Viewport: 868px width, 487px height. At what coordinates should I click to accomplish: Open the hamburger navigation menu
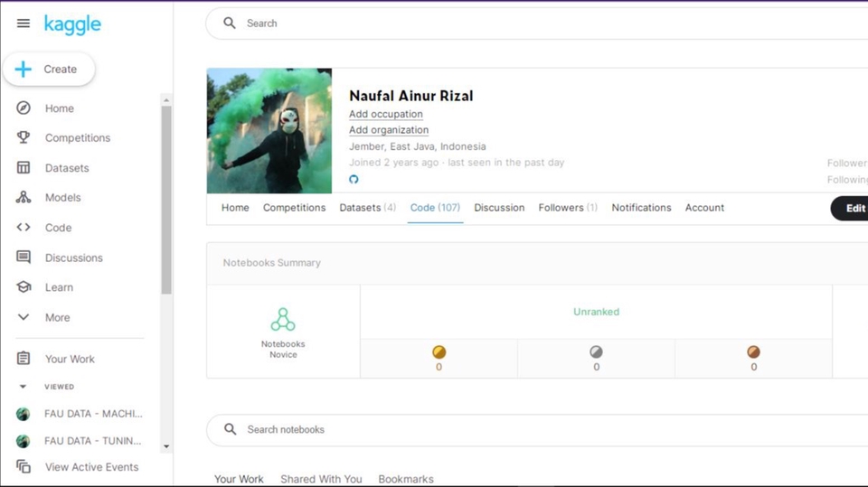coord(24,23)
